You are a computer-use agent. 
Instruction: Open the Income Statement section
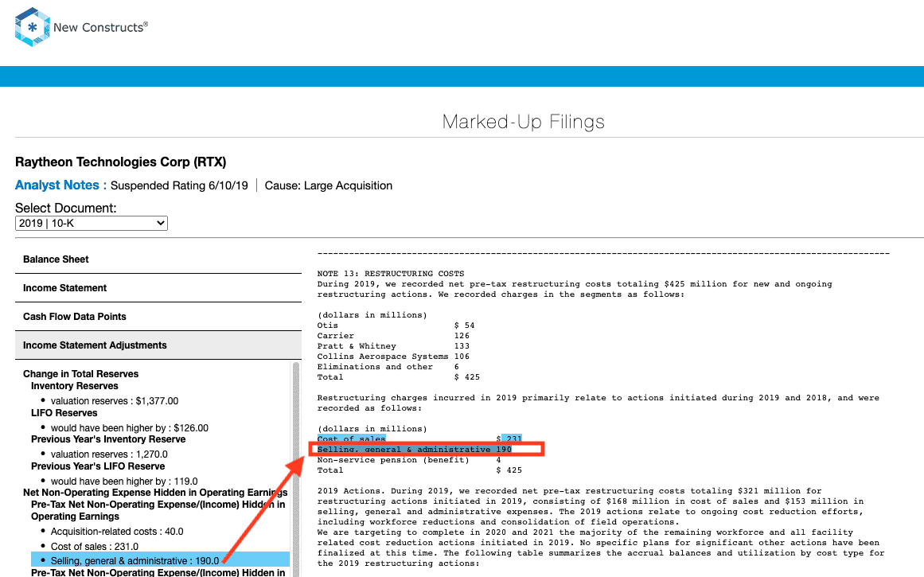tap(158, 288)
